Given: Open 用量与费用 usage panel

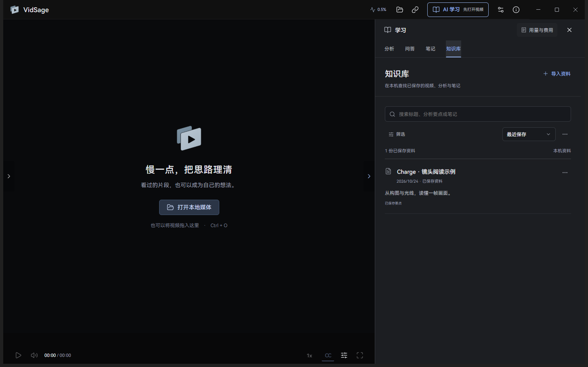Looking at the screenshot, I should (537, 30).
